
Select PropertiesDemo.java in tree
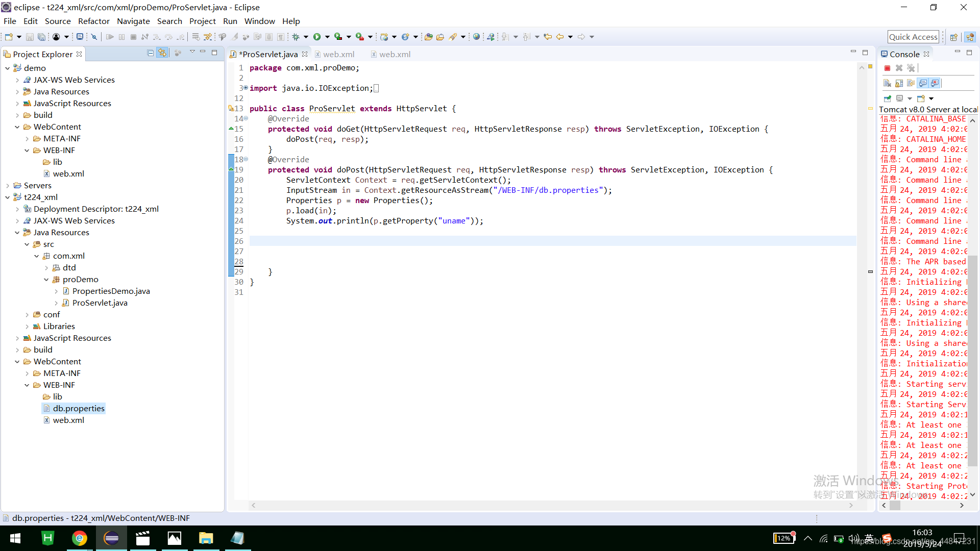pos(111,291)
